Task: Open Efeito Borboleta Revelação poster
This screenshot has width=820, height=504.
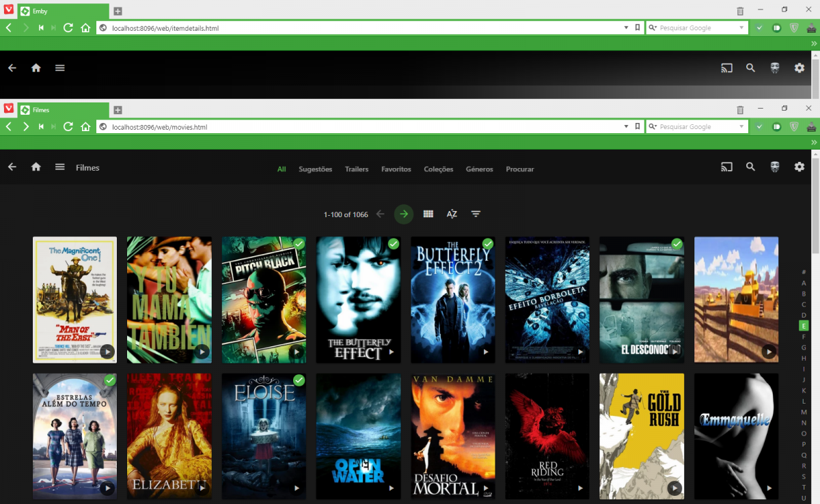Action: 547,300
